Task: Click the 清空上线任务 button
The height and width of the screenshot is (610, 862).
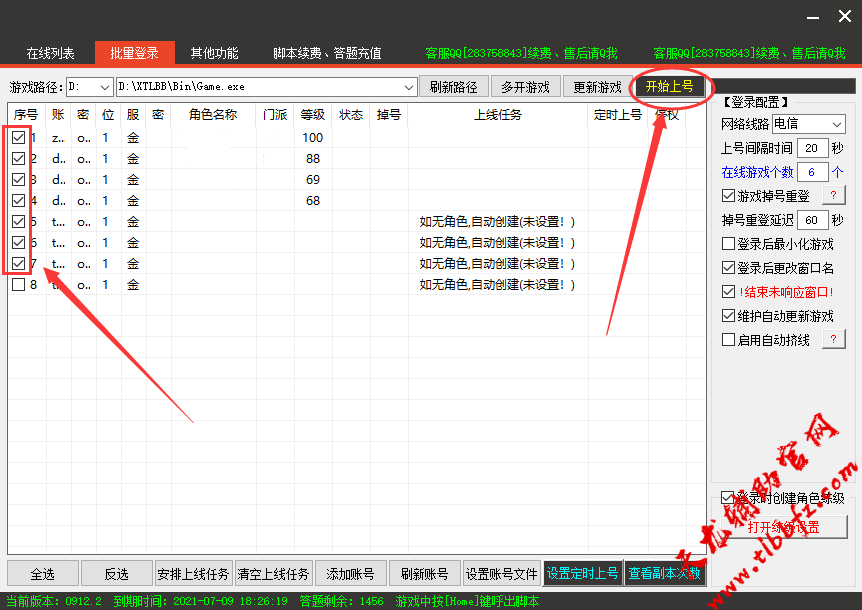Action: pyautogui.click(x=273, y=574)
